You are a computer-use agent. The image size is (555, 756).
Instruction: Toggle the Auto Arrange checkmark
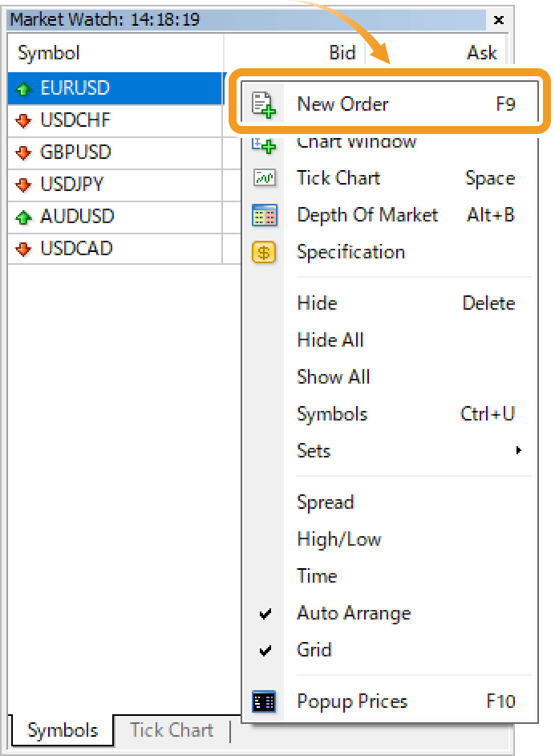click(x=265, y=614)
